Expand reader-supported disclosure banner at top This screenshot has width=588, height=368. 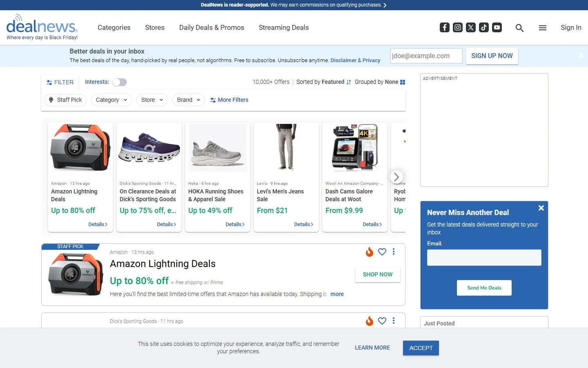pos(294,5)
